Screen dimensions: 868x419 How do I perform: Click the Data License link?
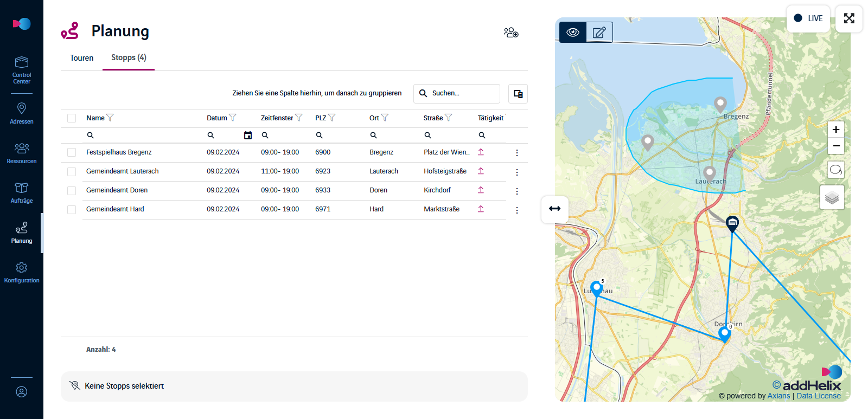point(819,396)
